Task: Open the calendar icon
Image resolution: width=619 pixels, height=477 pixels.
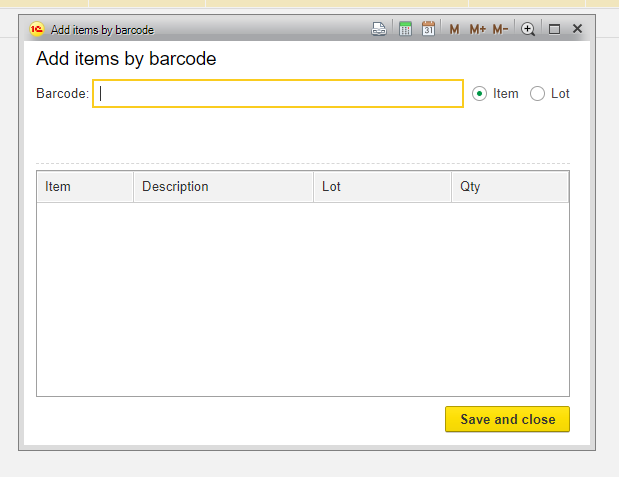Action: tap(428, 30)
